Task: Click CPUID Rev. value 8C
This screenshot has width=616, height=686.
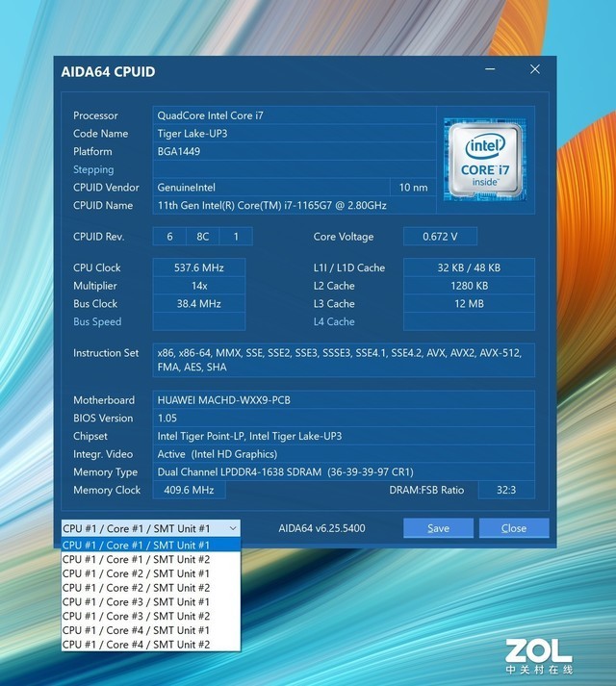Action: pos(202,237)
